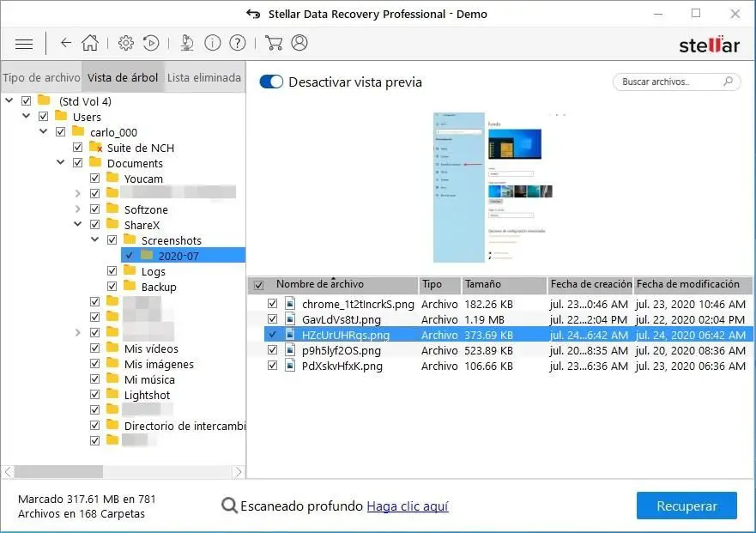The width and height of the screenshot is (756, 533).
Task: Switch to Tipo de archivo tab
Action: coord(41,77)
